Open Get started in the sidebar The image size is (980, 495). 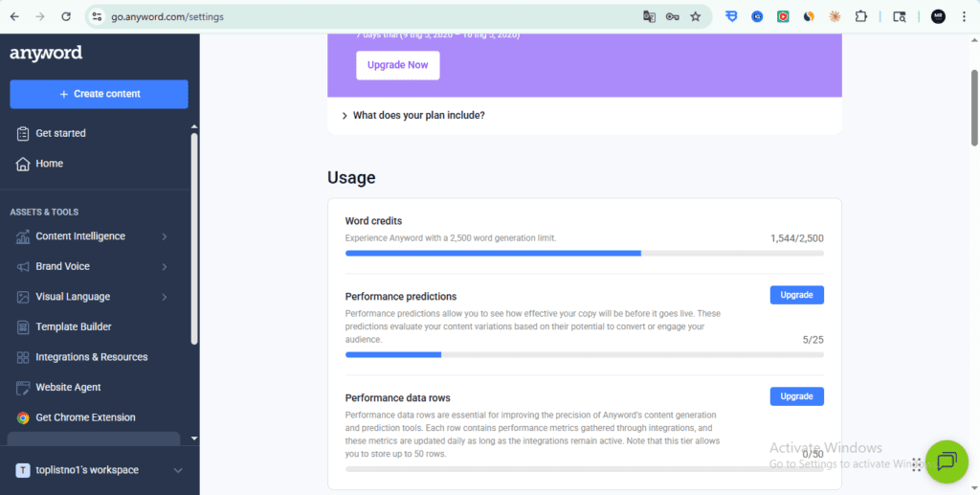tap(60, 133)
